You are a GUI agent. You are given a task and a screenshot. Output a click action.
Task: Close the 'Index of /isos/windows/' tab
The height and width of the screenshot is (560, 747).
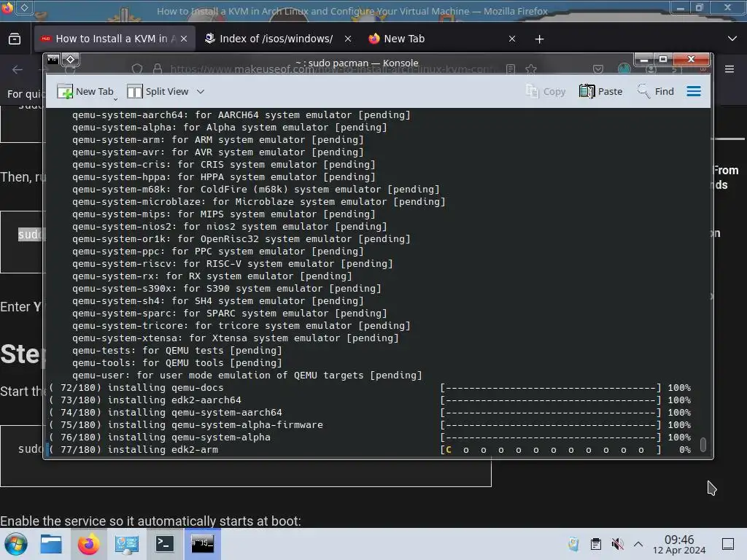click(348, 39)
